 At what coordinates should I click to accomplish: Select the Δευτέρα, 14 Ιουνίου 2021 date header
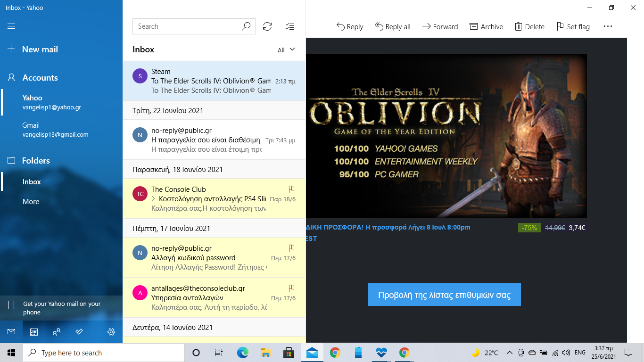click(x=214, y=327)
